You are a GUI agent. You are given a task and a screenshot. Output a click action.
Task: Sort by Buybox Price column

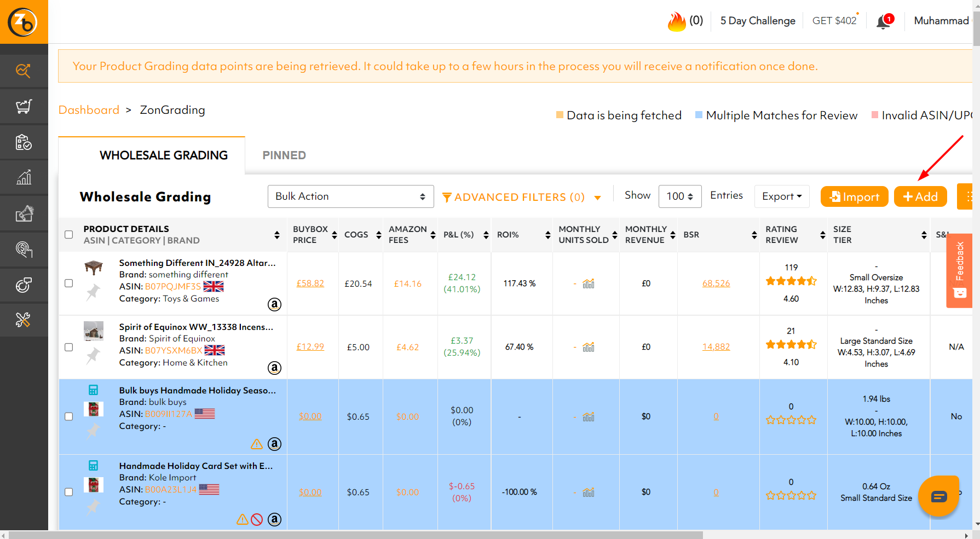pyautogui.click(x=335, y=235)
